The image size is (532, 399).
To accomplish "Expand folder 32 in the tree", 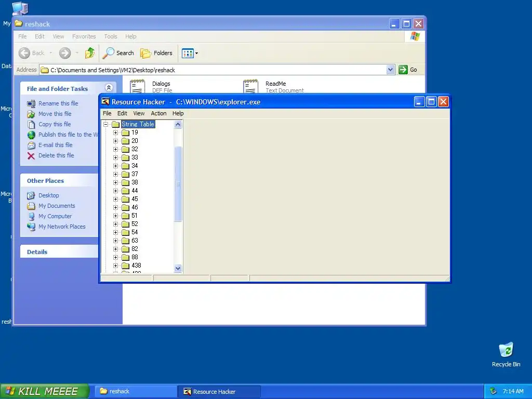I will pyautogui.click(x=116, y=149).
